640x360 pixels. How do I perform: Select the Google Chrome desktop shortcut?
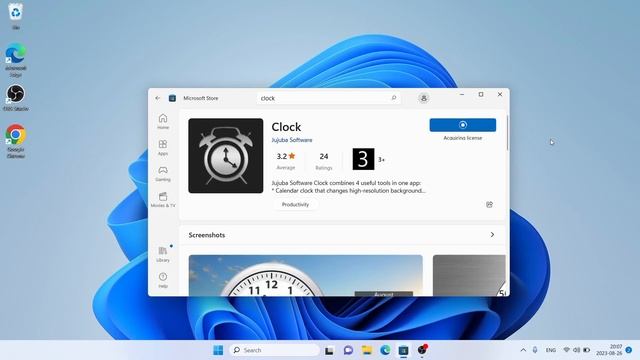[x=16, y=141]
